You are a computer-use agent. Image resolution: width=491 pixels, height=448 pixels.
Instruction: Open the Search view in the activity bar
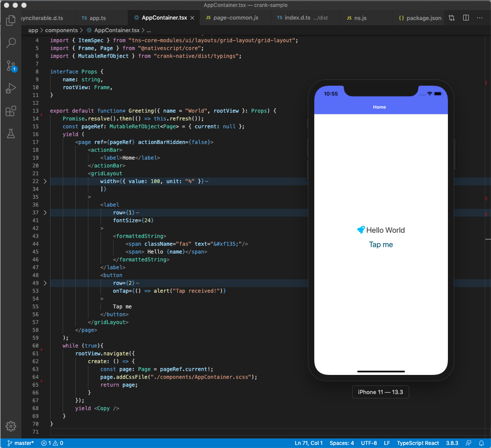[10, 43]
